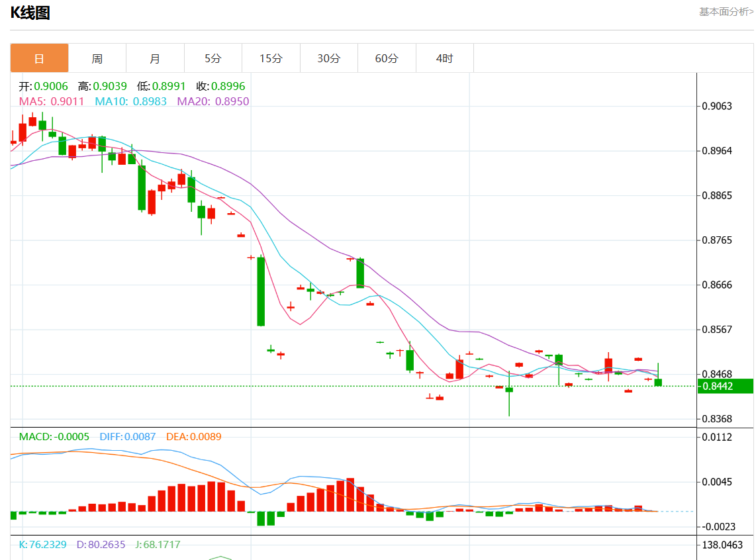This screenshot has width=756, height=560.
Task: Switch to the 月 monthly tab
Action: coord(156,58)
